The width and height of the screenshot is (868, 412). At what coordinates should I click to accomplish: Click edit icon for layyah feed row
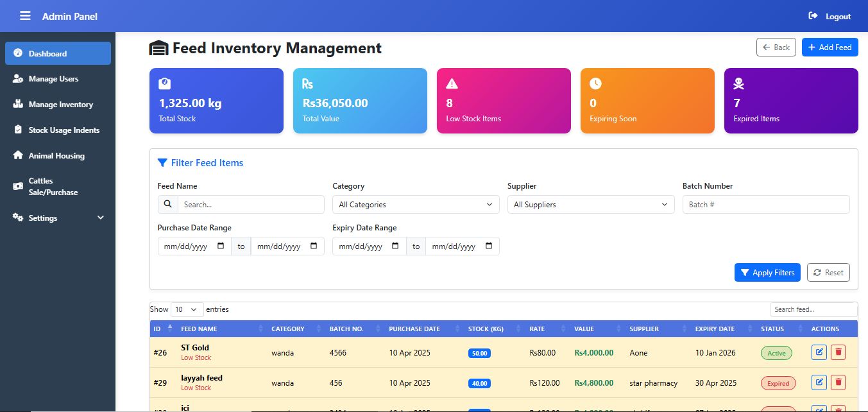pos(819,382)
